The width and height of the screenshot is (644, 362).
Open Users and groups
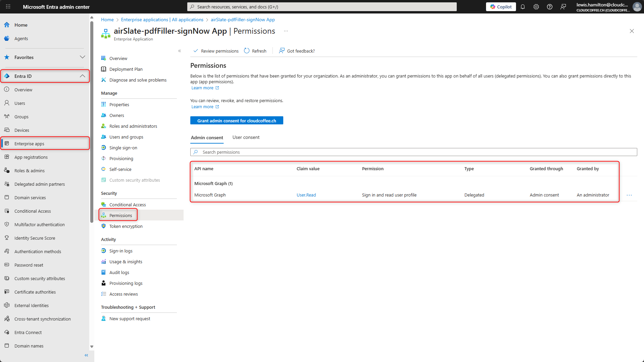point(126,137)
